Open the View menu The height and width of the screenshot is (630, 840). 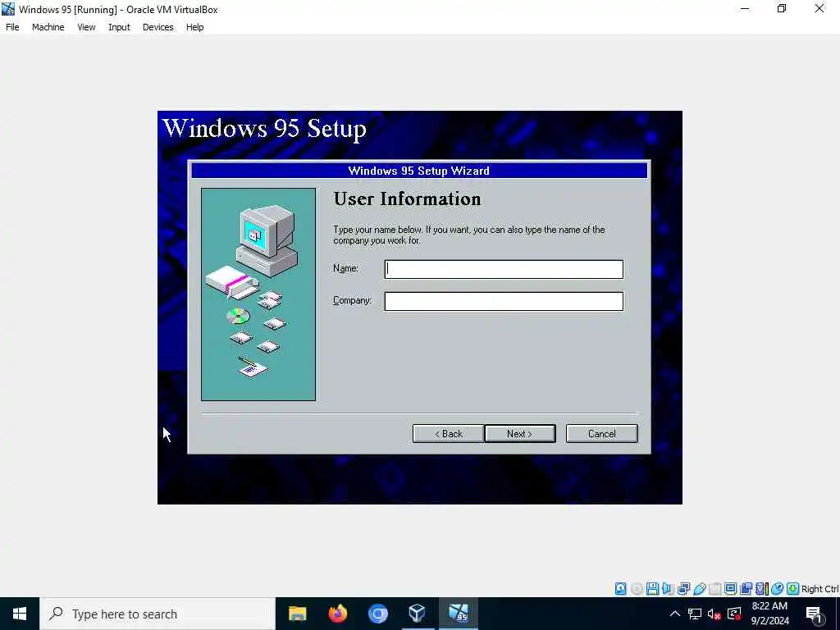pos(86,27)
